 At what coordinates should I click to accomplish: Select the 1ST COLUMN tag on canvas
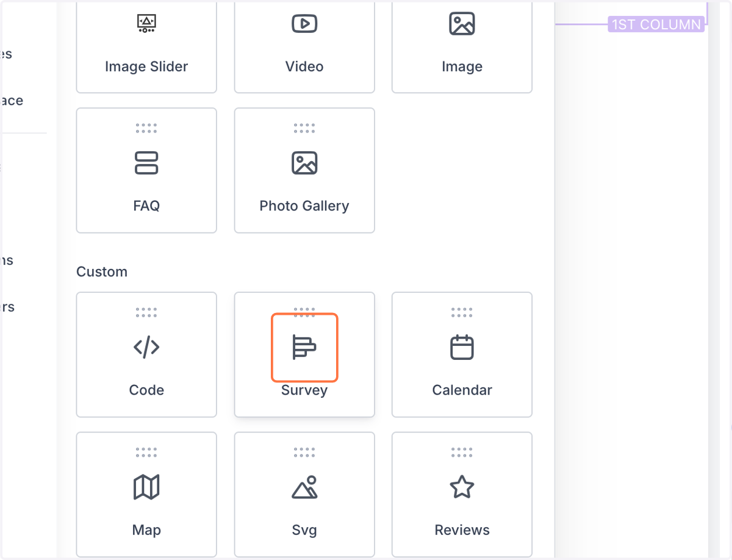click(656, 24)
